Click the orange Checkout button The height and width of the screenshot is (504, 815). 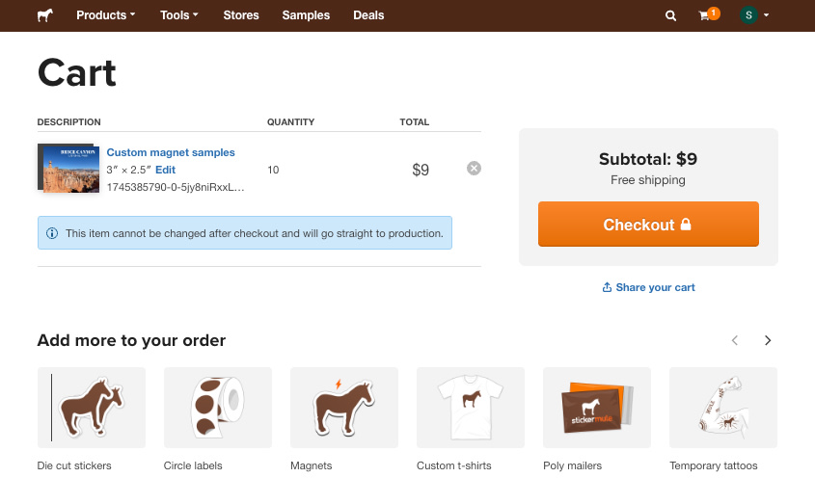coord(648,224)
